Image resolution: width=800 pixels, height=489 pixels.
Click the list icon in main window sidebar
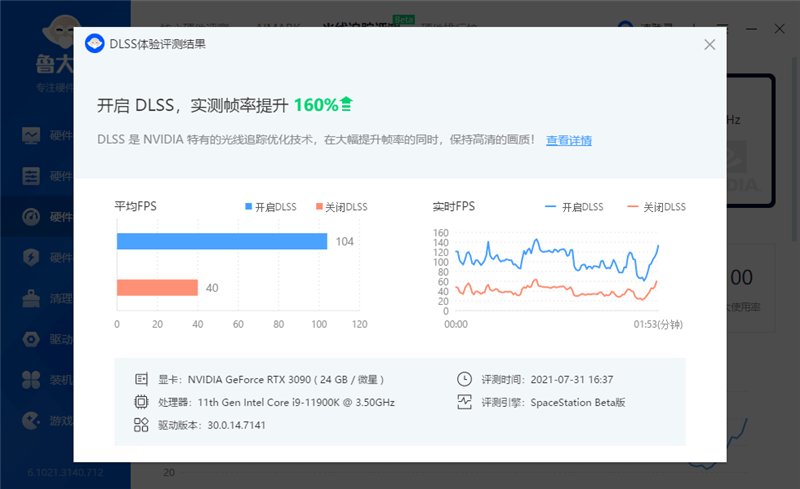(x=31, y=176)
